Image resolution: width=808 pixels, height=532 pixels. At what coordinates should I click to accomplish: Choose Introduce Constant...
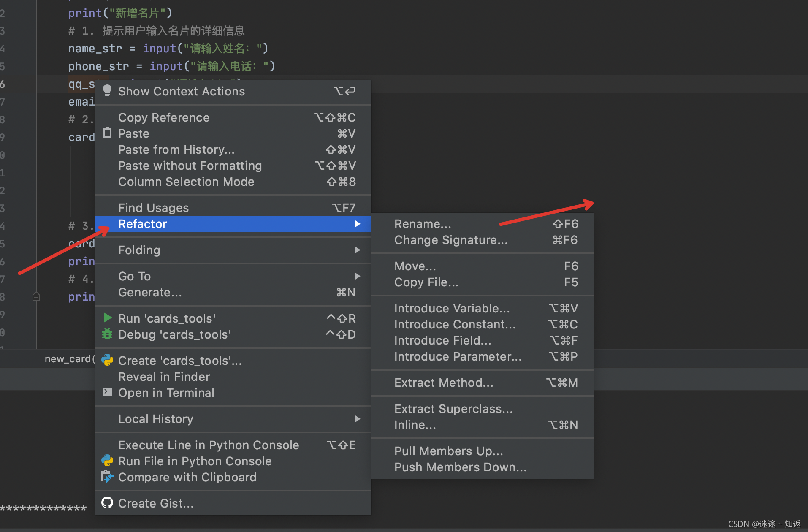[483, 324]
